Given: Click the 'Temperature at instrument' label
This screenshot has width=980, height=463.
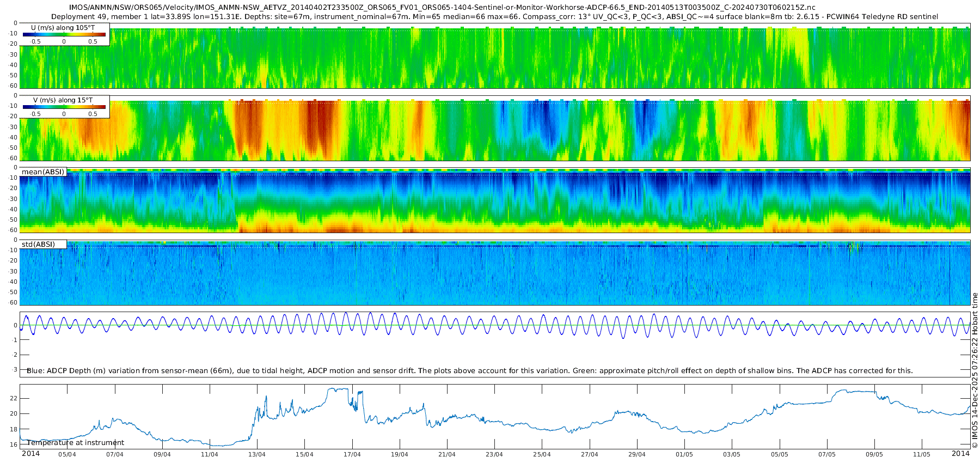Looking at the screenshot, I should [76, 443].
